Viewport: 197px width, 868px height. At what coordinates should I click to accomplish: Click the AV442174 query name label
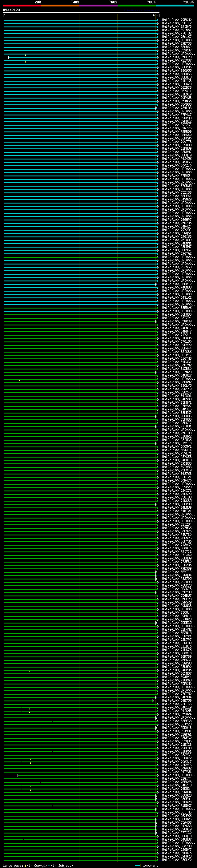click(11, 10)
